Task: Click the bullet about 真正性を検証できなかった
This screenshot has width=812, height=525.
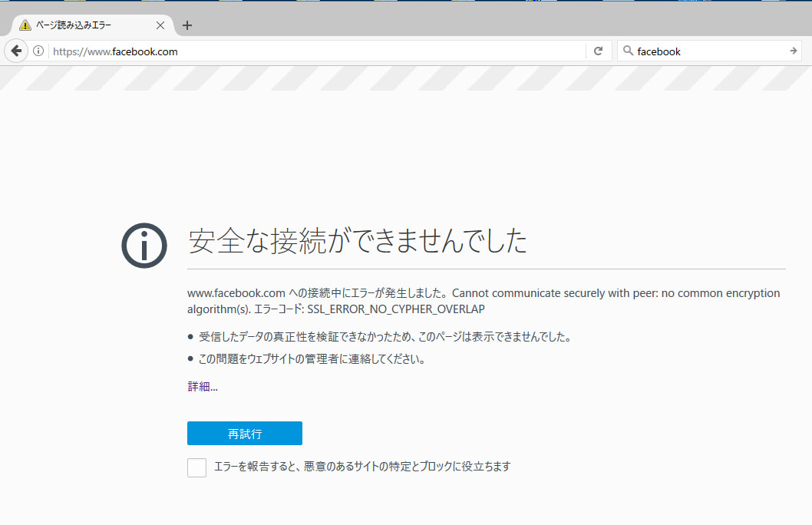Action: [385, 337]
